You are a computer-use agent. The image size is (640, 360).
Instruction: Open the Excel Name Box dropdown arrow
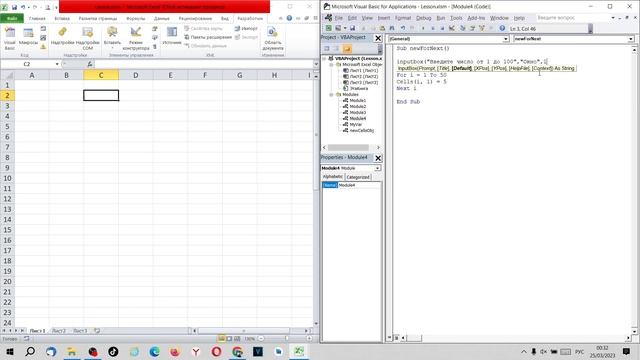(x=57, y=64)
